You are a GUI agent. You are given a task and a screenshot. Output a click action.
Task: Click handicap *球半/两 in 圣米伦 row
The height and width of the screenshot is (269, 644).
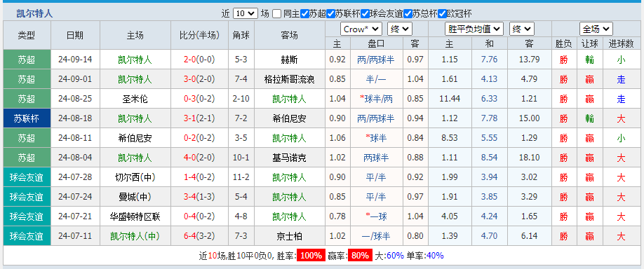(376, 99)
